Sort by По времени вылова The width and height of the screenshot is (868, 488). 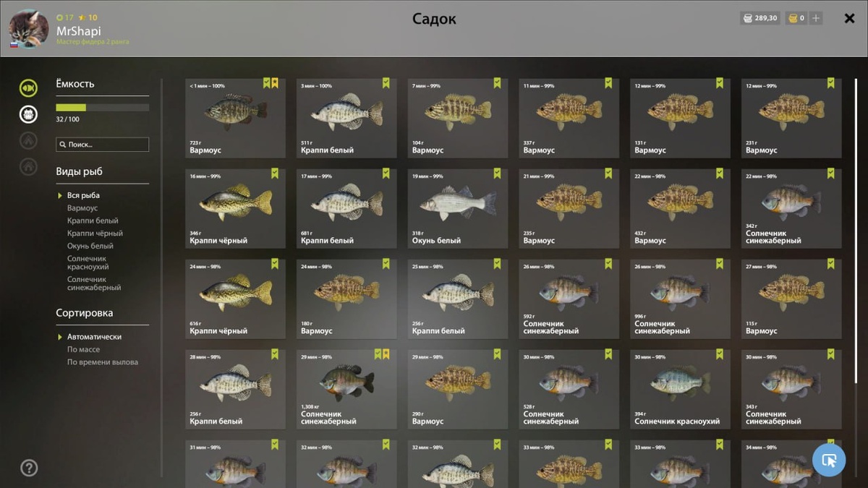tap(102, 362)
